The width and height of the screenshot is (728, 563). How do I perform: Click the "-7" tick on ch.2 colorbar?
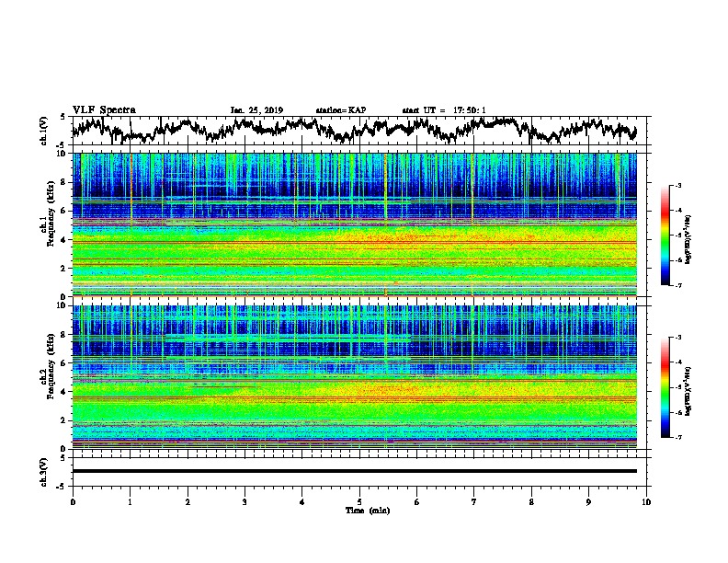point(677,437)
